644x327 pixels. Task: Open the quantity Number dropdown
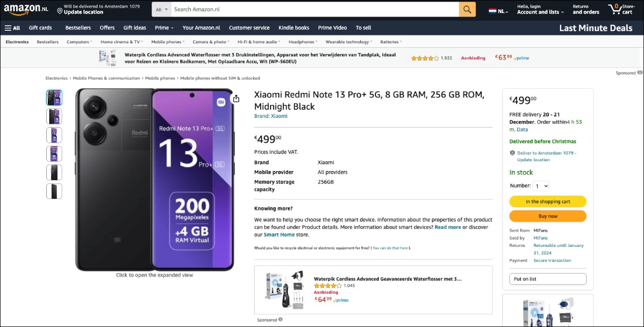click(x=540, y=186)
